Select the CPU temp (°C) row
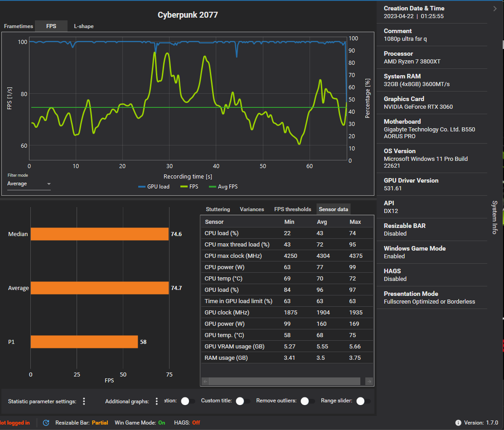Image resolution: width=504 pixels, height=430 pixels. (x=287, y=278)
